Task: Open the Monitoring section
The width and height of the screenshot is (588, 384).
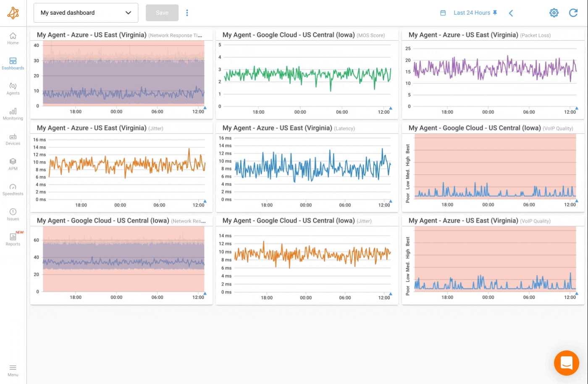Action: 13,114
